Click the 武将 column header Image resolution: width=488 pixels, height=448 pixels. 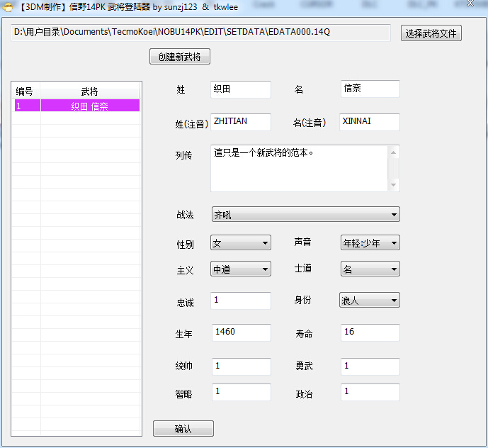tap(90, 91)
